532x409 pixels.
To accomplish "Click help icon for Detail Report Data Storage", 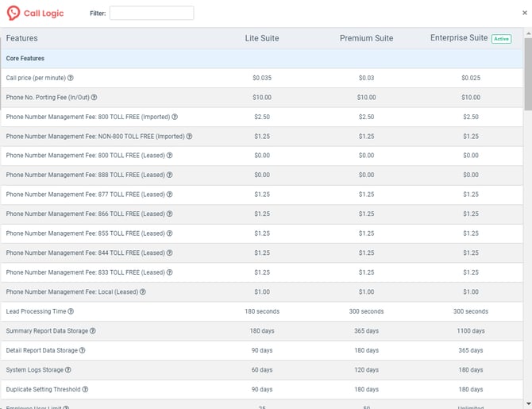I will (82, 350).
